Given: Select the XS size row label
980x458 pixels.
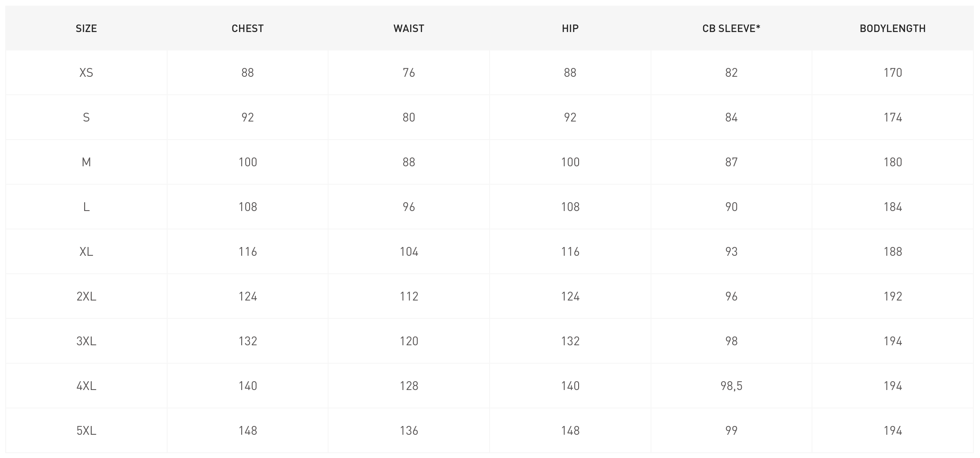Looking at the screenshot, I should tap(86, 73).
